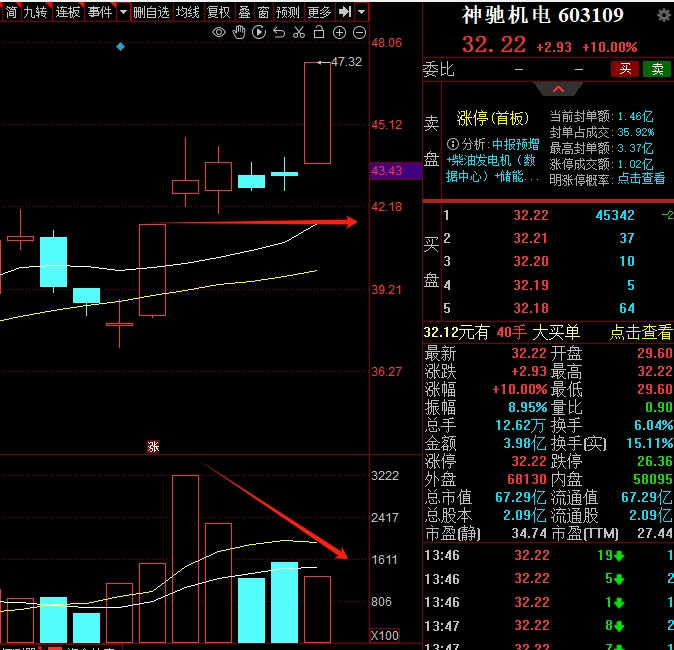Click the 振幅 value 8.95%
This screenshot has height=650, width=674.
click(528, 407)
